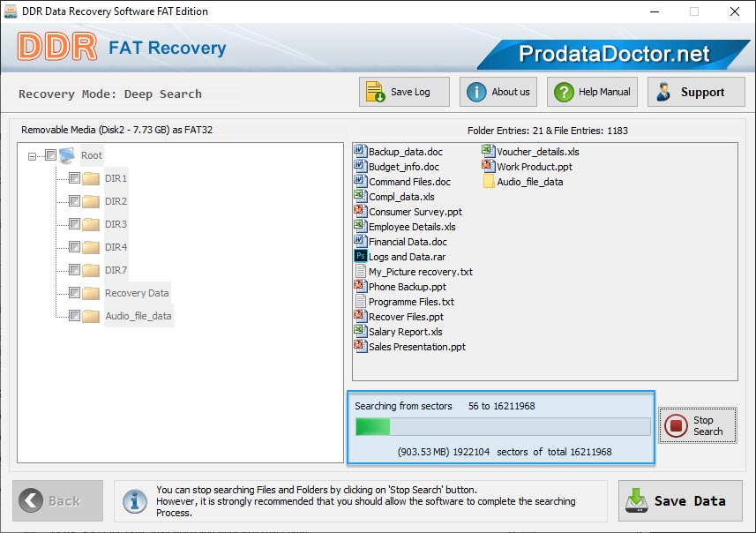Tick the Root checkbox
756x533 pixels.
tap(50, 154)
